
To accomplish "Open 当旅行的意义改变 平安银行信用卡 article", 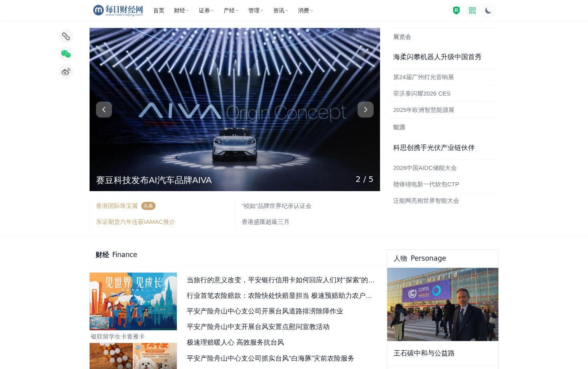I will point(281,280).
